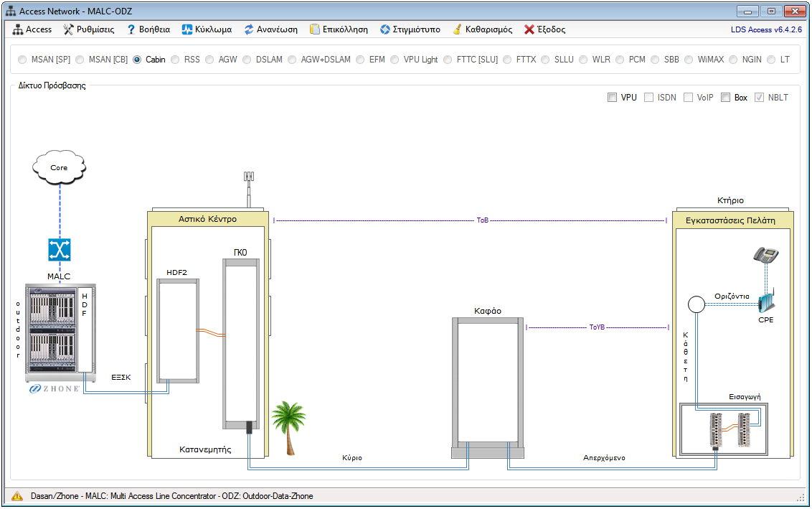The width and height of the screenshot is (812, 509).
Task: Open the Access menu
Action: (x=32, y=29)
